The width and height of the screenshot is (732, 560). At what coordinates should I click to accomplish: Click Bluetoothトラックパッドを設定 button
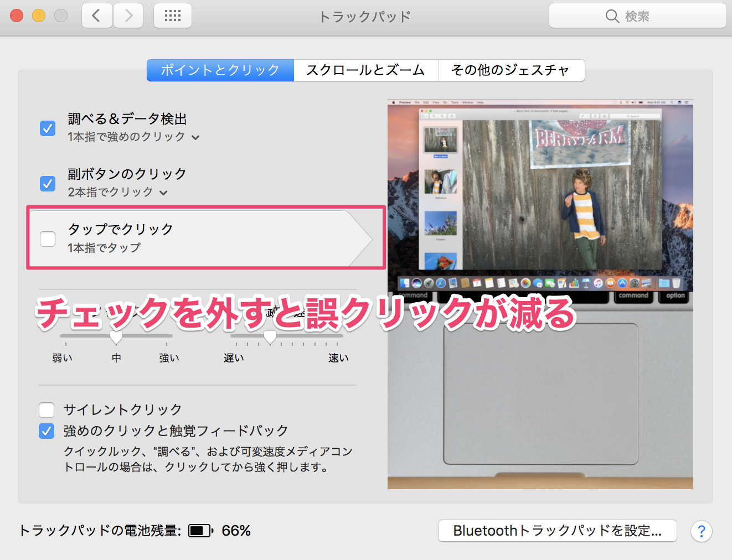[x=557, y=531]
